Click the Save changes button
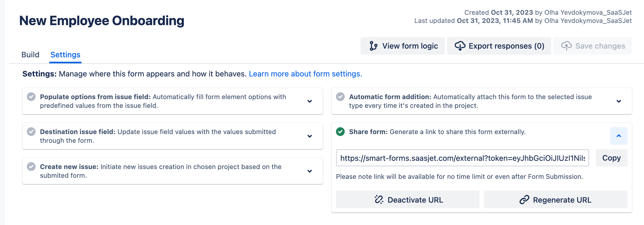This screenshot has width=644, height=225. [x=593, y=46]
